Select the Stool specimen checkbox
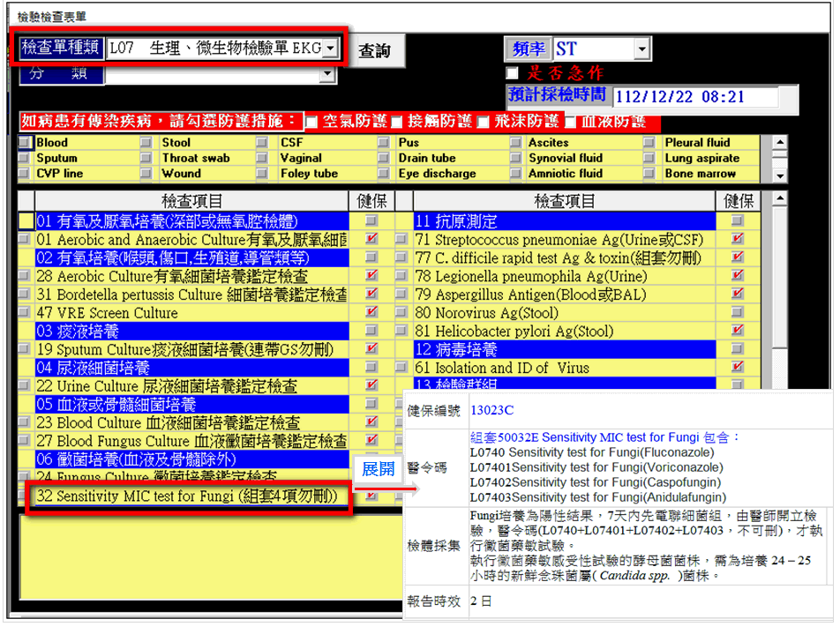This screenshot has height=634, width=840. coord(146,143)
